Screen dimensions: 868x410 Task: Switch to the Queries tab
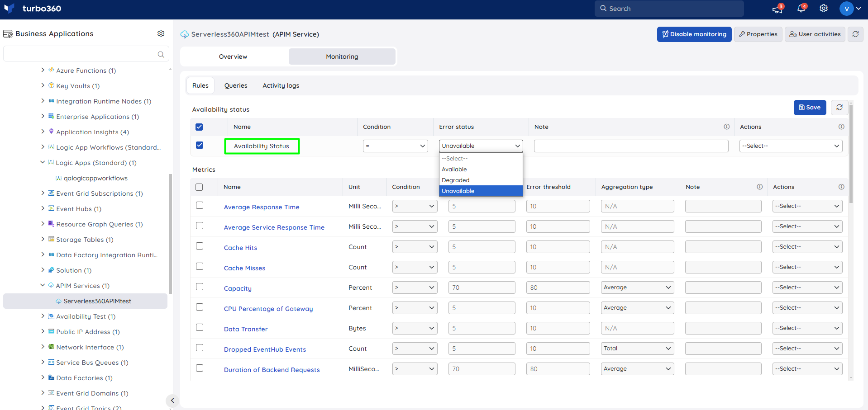point(236,86)
